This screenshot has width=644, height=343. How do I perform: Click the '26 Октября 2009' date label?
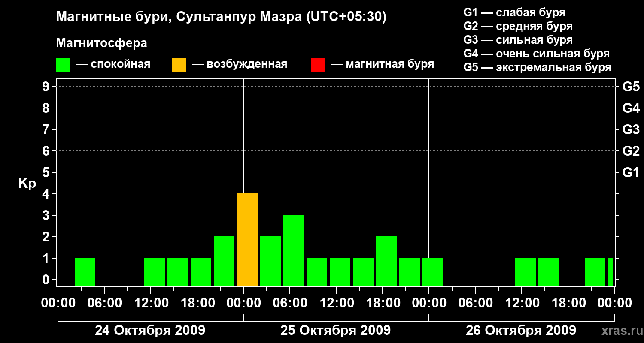(x=521, y=331)
